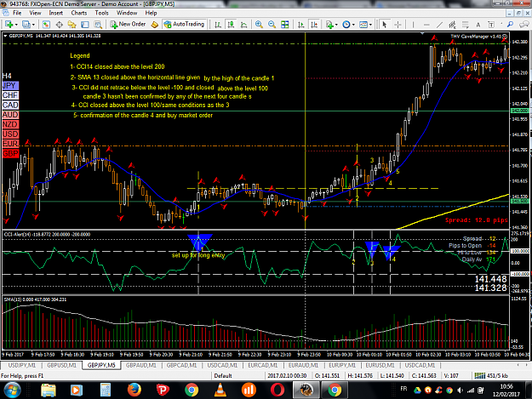
Task: Click the FR language indicator in tray
Action: click(x=403, y=389)
